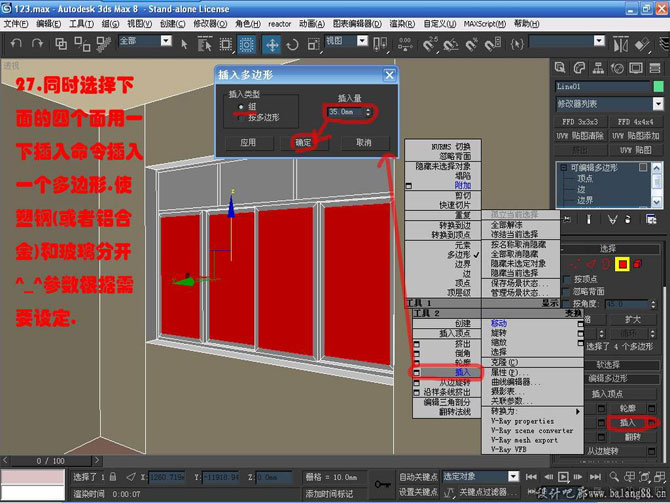Image resolution: width=670 pixels, height=503 pixels.
Task: Click the selection lock padlock icon
Action: [x=113, y=477]
